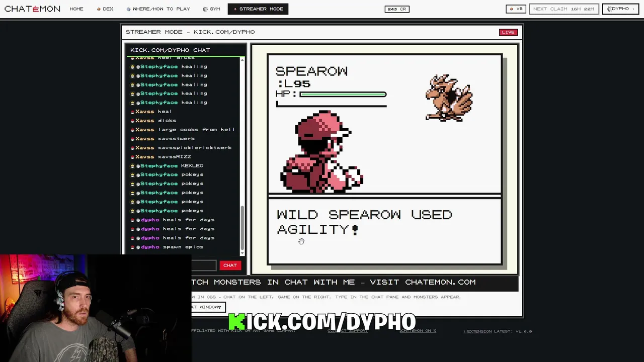Click the 'VISIT CHATEMON.COM' banner text
This screenshot has height=362, width=644.
pos(423,282)
